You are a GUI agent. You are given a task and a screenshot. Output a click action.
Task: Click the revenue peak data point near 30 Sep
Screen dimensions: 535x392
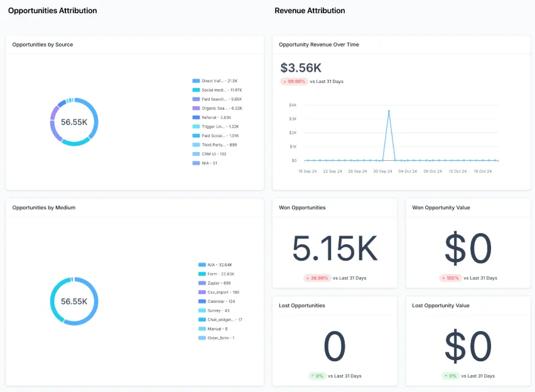tap(389, 111)
